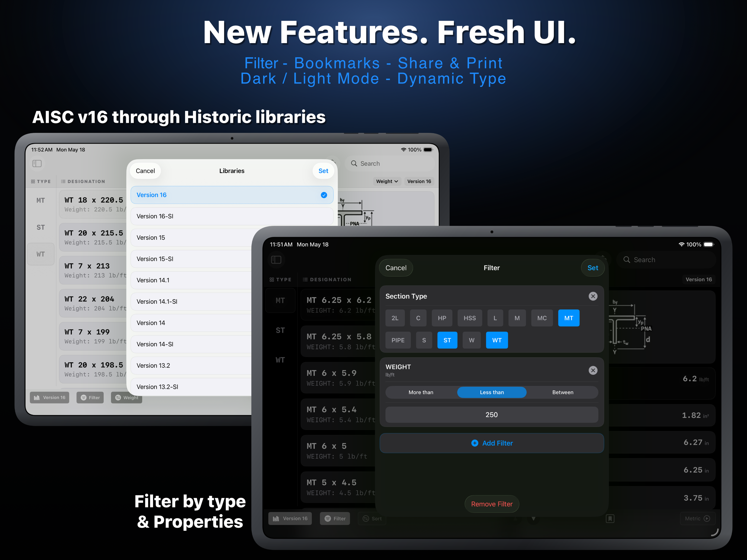
Task: Open Version 16 library button in dark toolbar
Action: click(290, 518)
